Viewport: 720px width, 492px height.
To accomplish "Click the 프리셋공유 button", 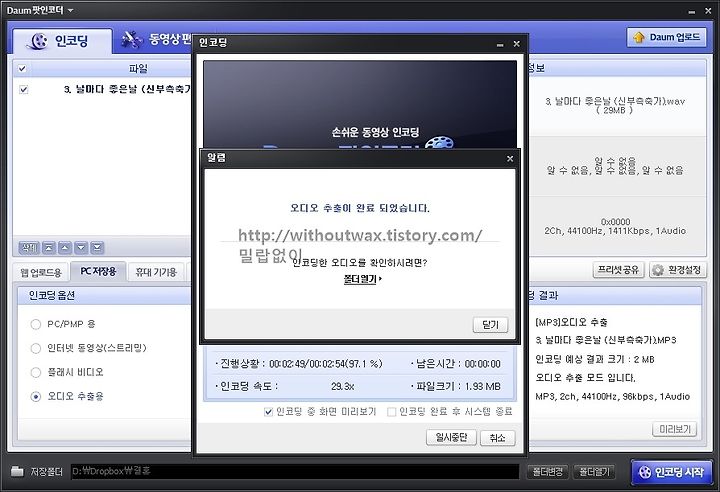I will 619,270.
